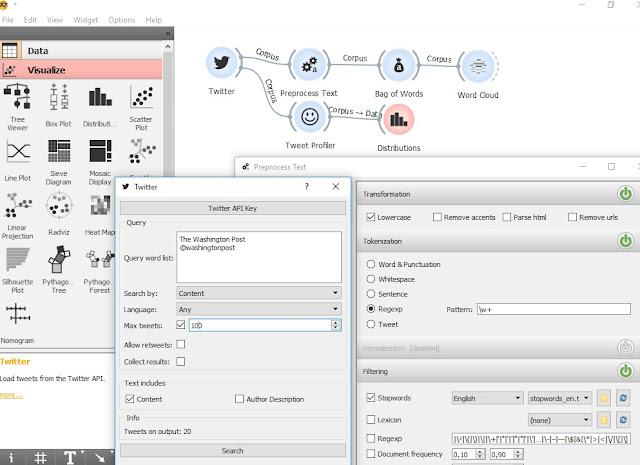Reload the stopwords file
The image size is (640, 465).
[x=623, y=398]
